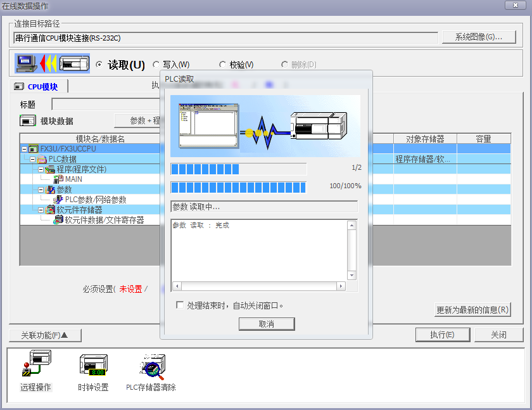Open the 时钟设置 clock setting icon
Screen dimensions: 532x410
93,366
